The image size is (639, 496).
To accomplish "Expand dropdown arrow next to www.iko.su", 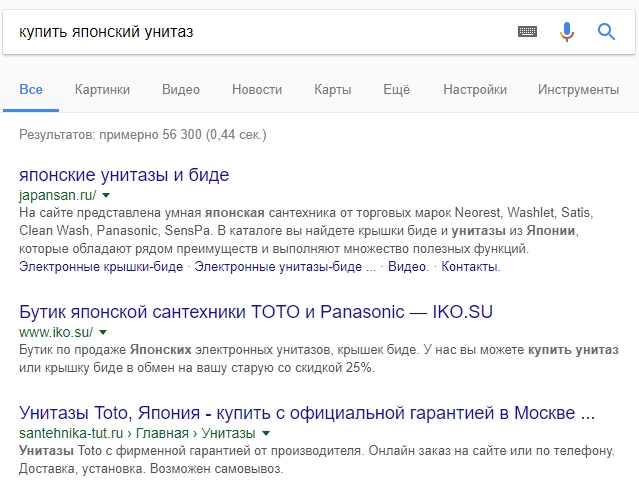I will tap(103, 332).
